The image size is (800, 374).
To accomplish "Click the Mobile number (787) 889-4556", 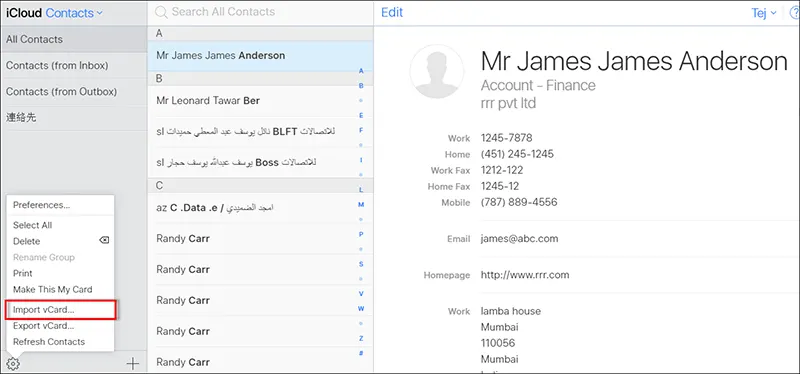I will coord(519,203).
